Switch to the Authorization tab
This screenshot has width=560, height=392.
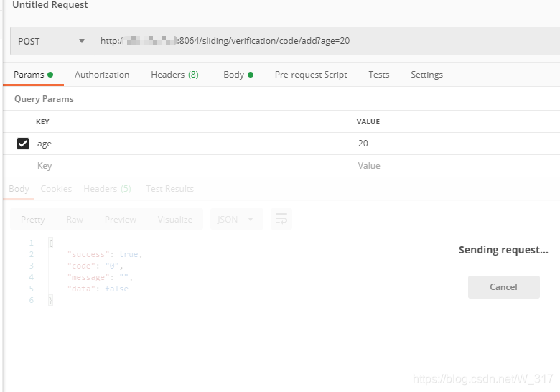pos(102,75)
